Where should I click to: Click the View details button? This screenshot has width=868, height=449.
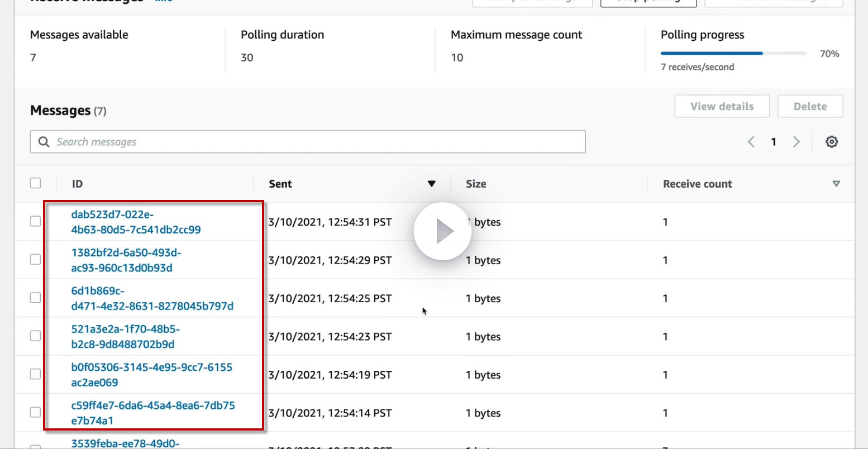722,106
